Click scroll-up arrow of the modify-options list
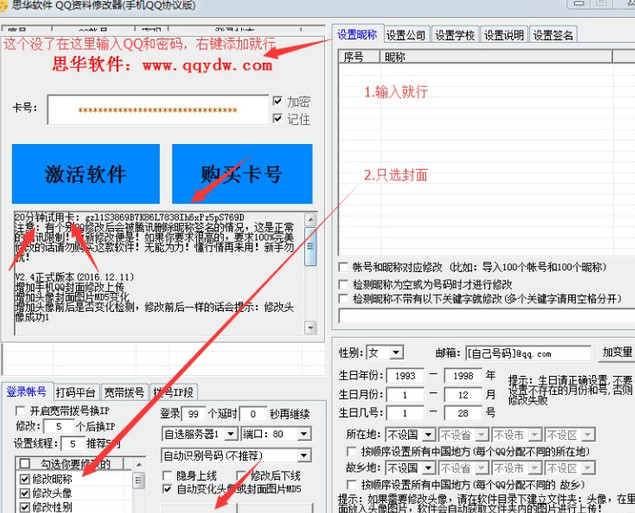 click(139, 464)
